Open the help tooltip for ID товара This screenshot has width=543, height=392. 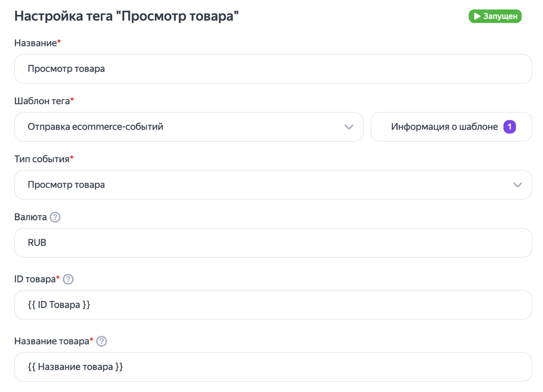pyautogui.click(x=68, y=279)
